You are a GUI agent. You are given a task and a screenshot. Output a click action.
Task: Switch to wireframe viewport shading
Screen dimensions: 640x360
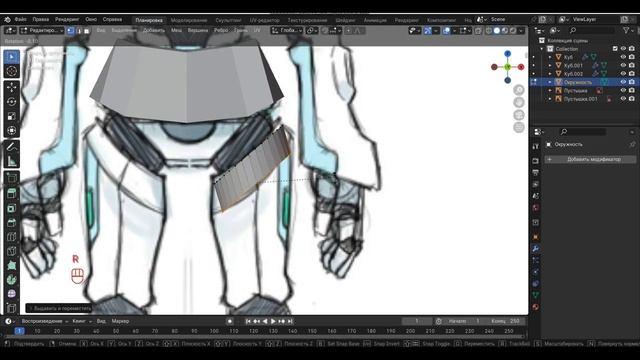tap(489, 31)
